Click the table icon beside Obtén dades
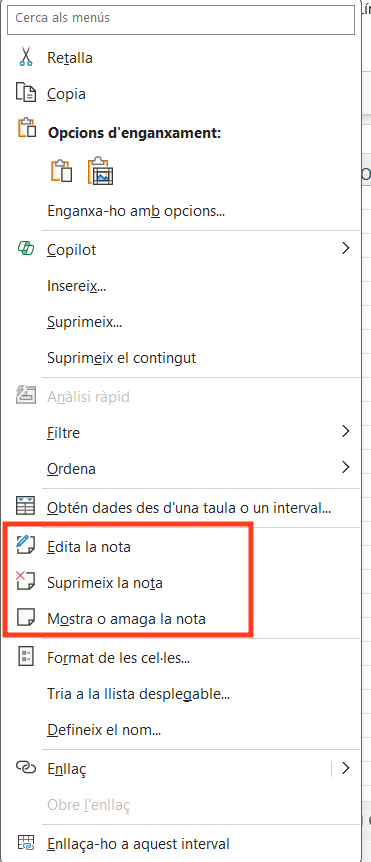371x862 pixels. click(26, 506)
